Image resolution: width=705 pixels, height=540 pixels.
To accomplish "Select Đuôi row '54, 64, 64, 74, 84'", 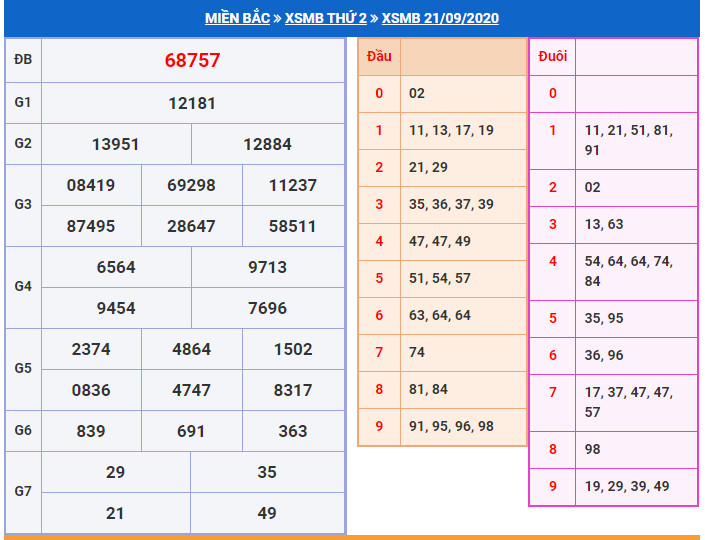I will [x=629, y=271].
